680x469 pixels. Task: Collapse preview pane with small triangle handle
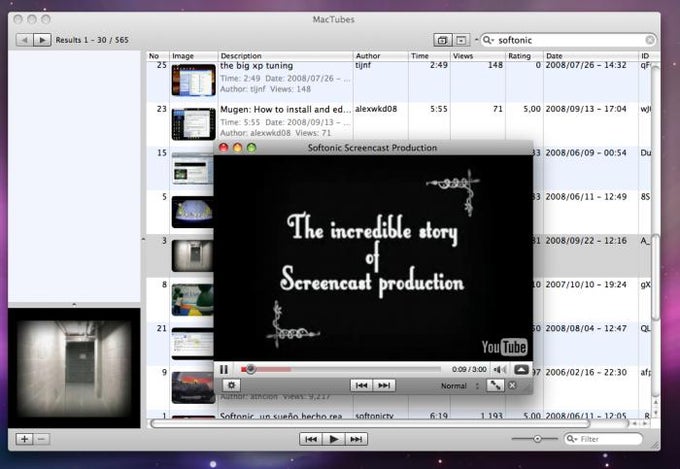pyautogui.click(x=74, y=305)
